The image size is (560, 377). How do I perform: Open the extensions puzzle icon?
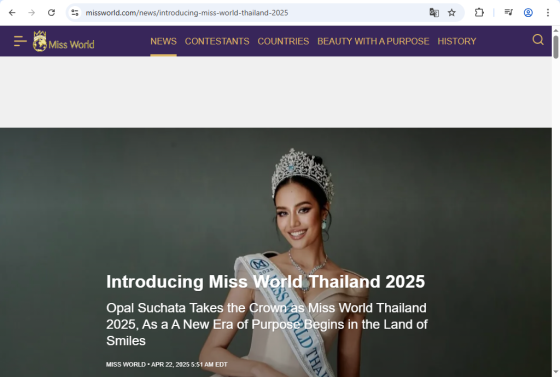pyautogui.click(x=479, y=13)
